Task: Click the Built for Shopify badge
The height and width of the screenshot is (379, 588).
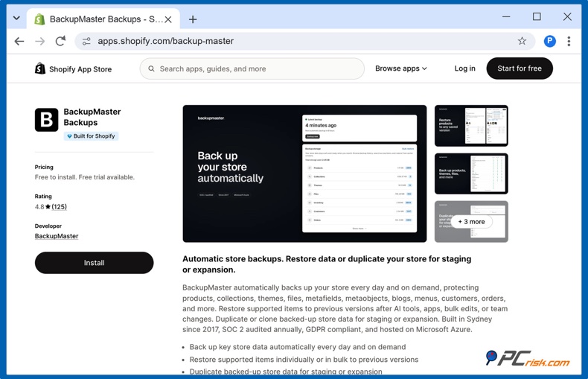Action: (x=91, y=136)
